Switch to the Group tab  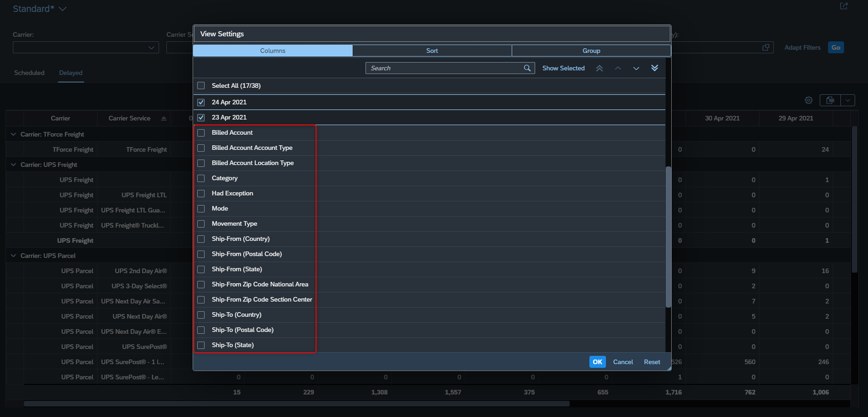click(x=591, y=51)
